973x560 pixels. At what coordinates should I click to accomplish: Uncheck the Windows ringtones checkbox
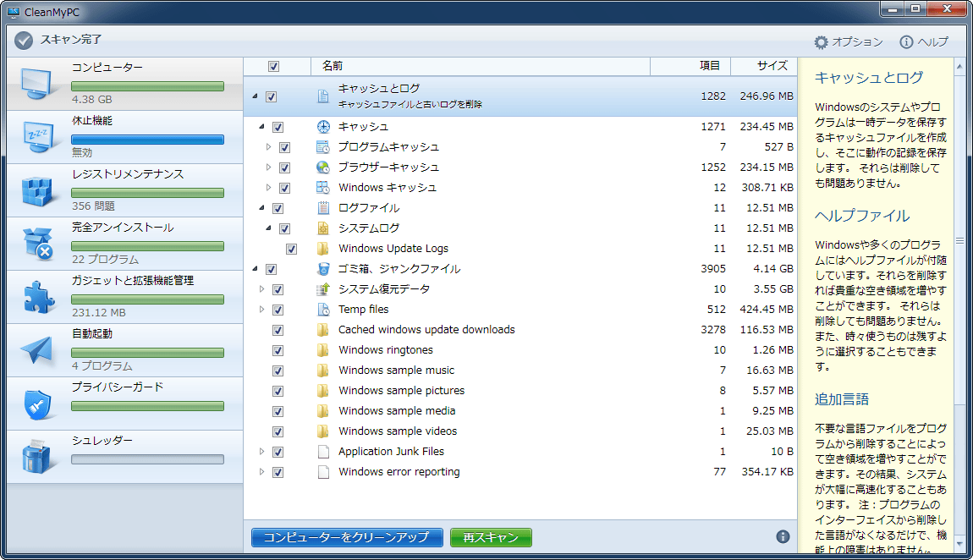[x=278, y=351]
